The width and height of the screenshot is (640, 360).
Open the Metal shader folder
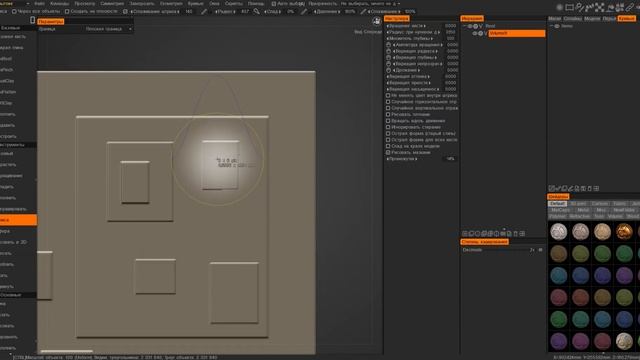tap(583, 210)
